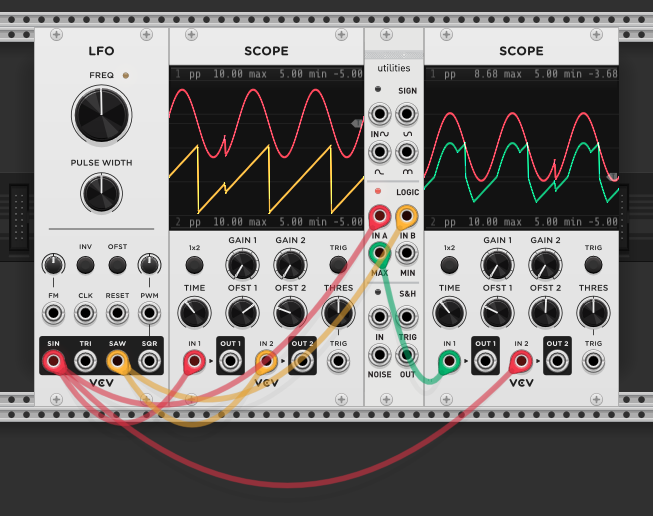Viewport: 653px width, 516px height.
Task: Click TRIG input jack on right Scope
Action: tap(593, 361)
